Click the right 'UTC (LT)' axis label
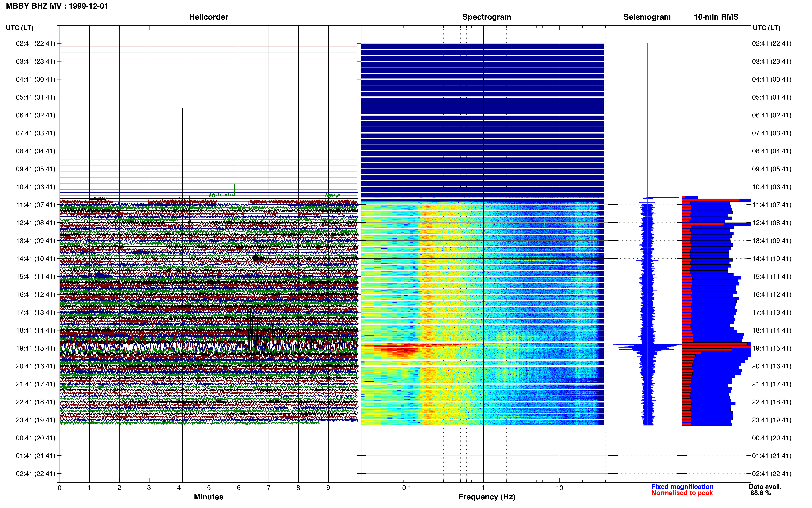Image resolution: width=812 pixels, height=508 pixels. coord(766,28)
